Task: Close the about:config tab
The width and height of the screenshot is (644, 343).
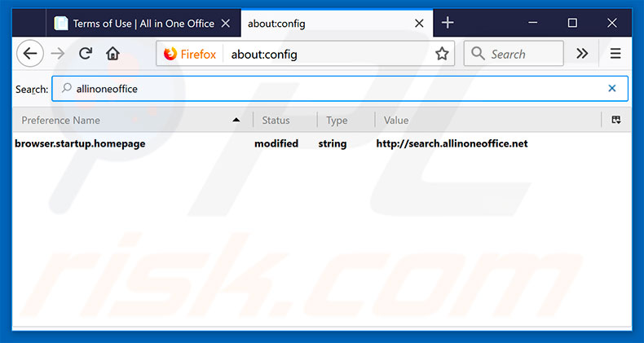Action: click(x=419, y=24)
